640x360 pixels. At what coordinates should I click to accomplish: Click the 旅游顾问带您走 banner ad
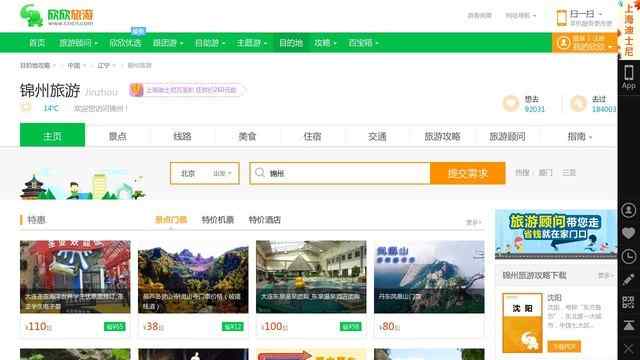point(556,234)
